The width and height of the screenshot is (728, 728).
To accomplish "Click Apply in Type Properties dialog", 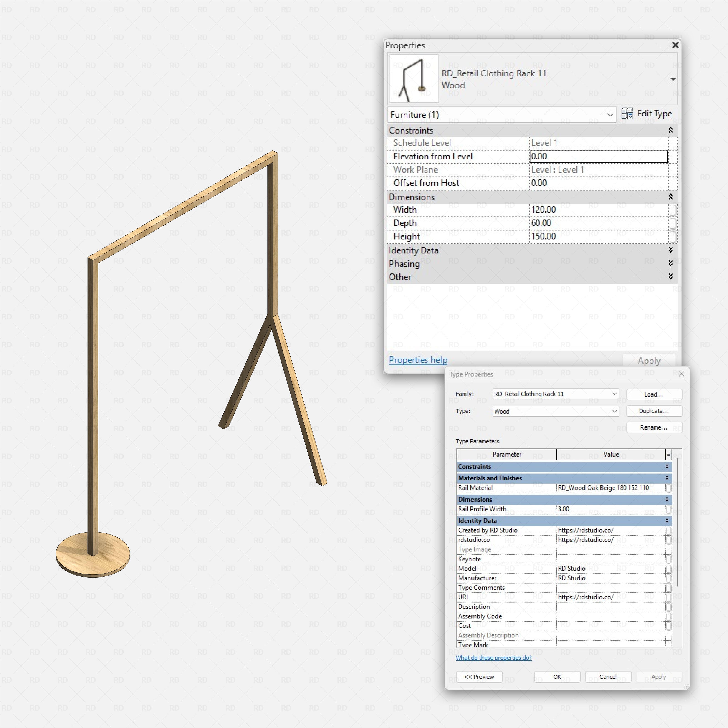I will (659, 677).
